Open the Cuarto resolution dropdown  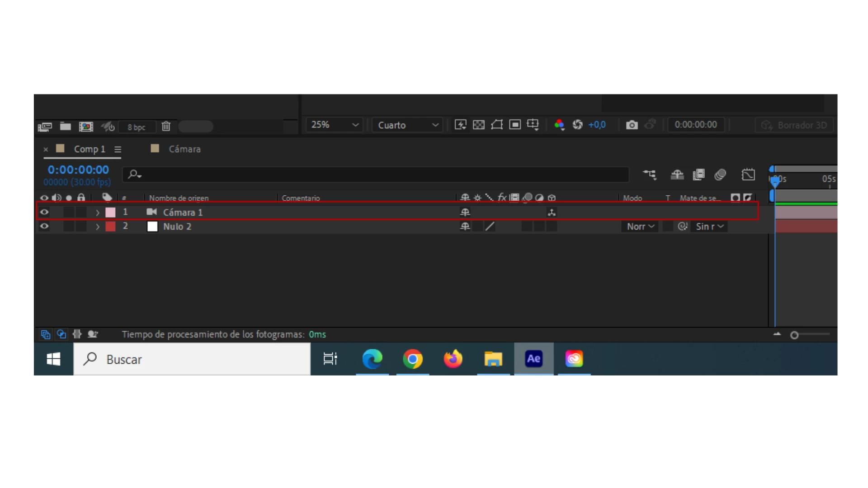click(x=408, y=125)
